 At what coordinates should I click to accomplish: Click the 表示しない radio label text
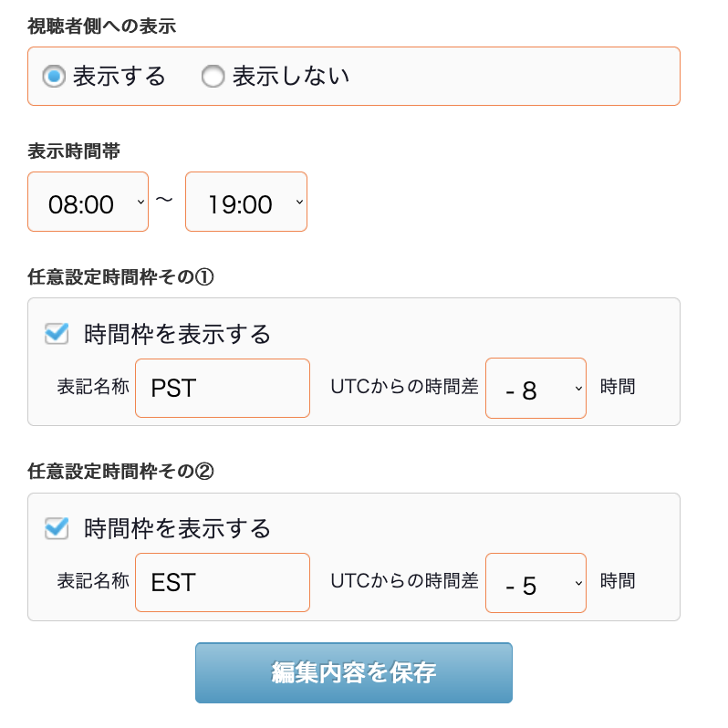[291, 76]
